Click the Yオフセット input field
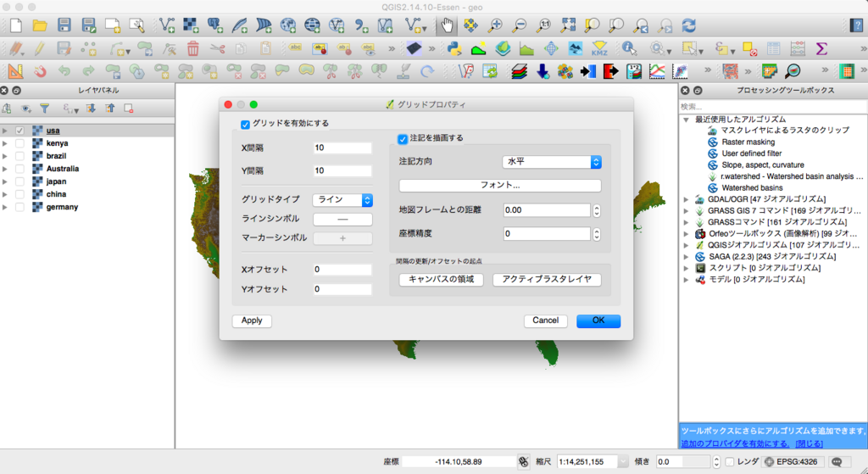The width and height of the screenshot is (868, 474). pyautogui.click(x=342, y=289)
